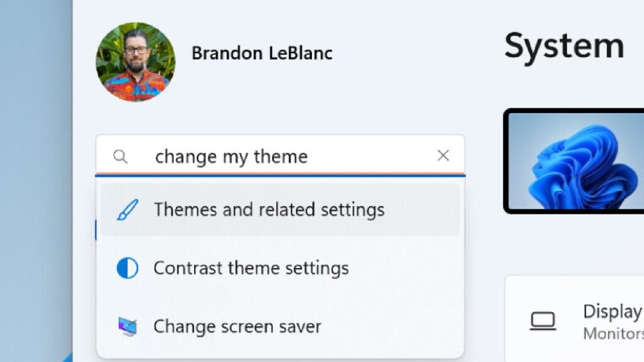The image size is (644, 362).
Task: Click Brandon LeBlanc's profile picture
Action: [x=136, y=62]
